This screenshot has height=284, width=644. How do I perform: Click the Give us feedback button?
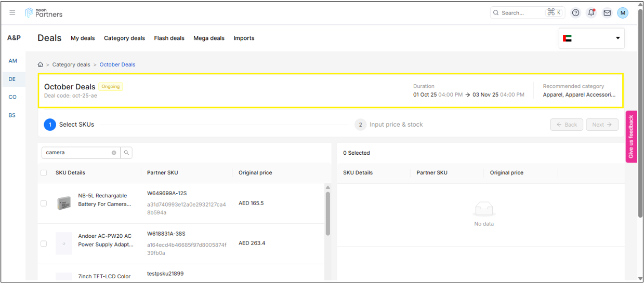[x=631, y=137]
